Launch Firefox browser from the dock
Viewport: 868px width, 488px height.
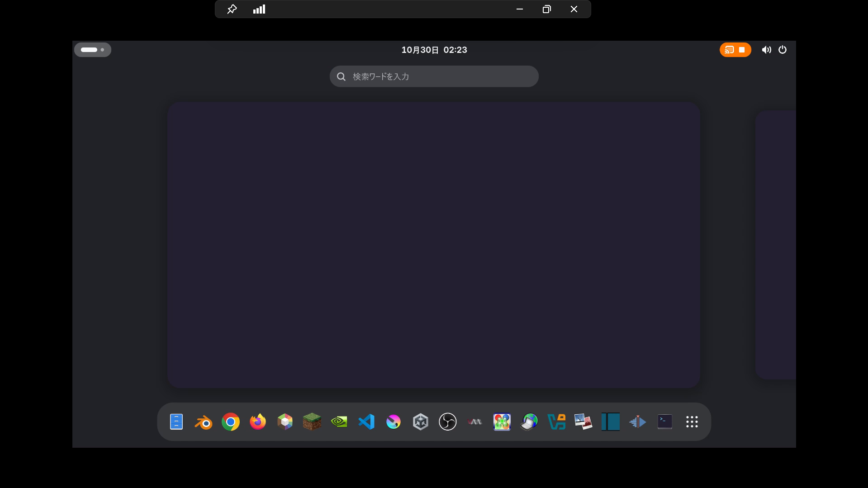click(x=258, y=422)
